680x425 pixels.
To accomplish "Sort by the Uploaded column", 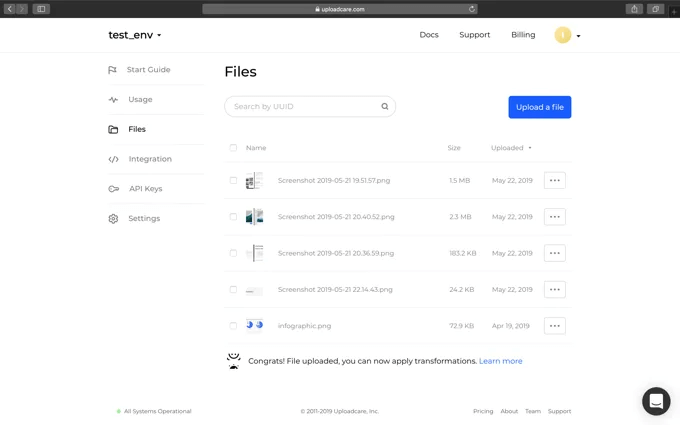I will pyautogui.click(x=511, y=148).
